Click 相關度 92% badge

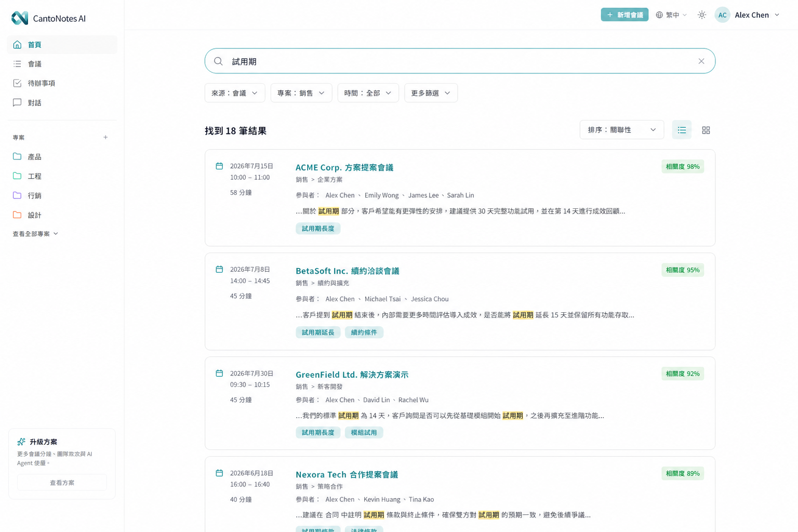point(683,374)
